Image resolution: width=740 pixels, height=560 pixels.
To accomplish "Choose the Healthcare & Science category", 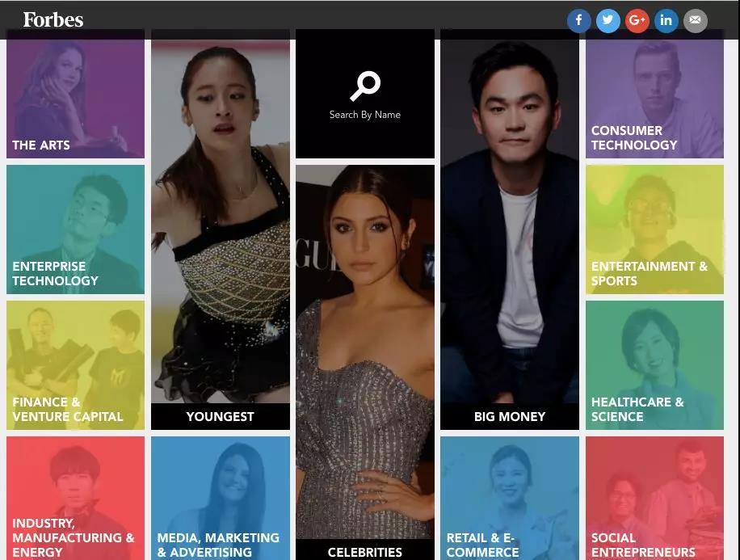I will click(654, 365).
